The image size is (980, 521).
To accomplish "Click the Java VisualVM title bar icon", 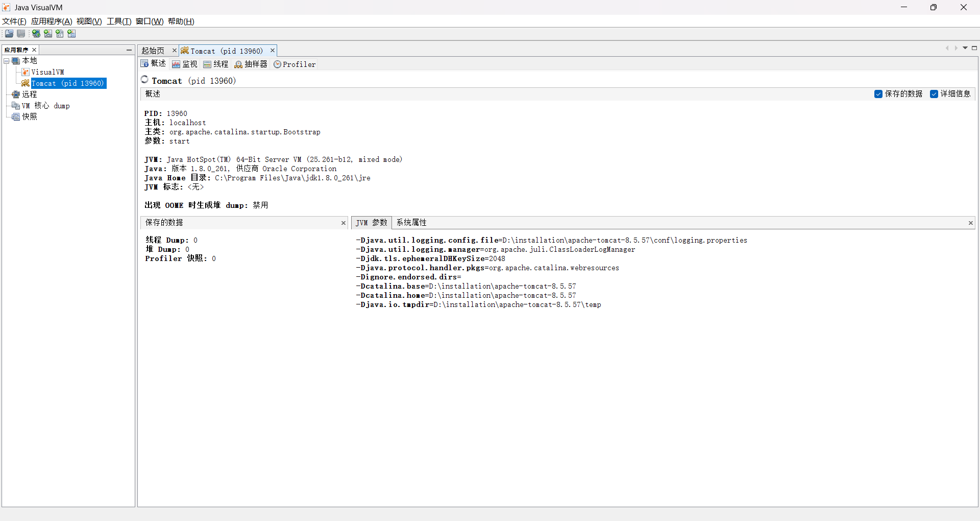I will coord(7,7).
